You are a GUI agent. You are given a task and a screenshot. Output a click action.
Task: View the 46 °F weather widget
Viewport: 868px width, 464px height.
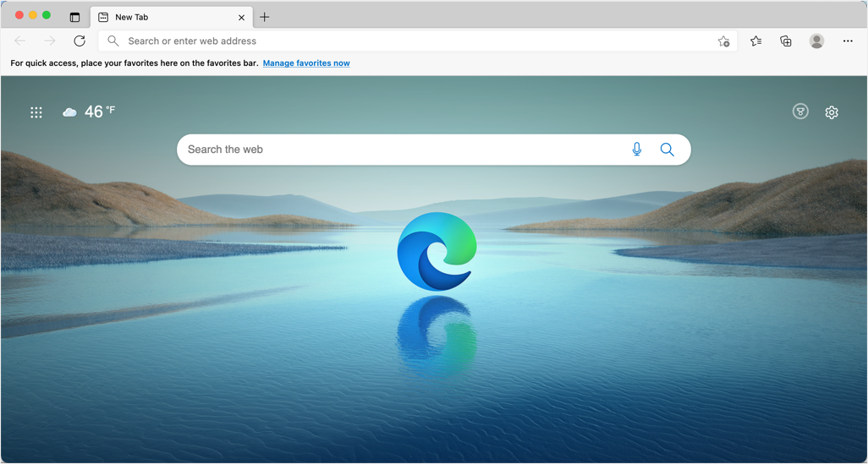[x=89, y=112]
